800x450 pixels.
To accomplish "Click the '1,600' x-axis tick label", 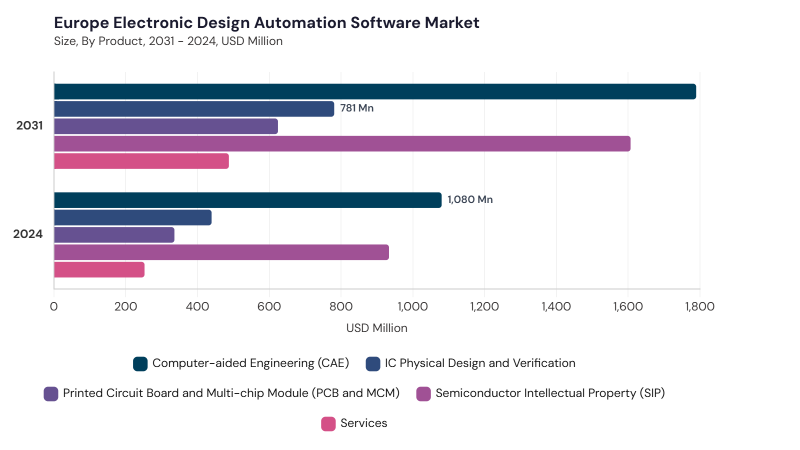I will [x=628, y=307].
